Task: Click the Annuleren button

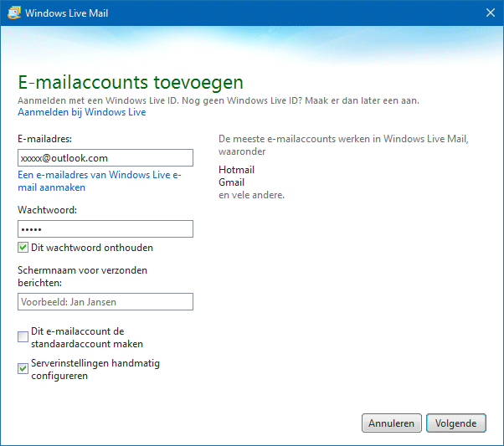Action: tap(392, 423)
